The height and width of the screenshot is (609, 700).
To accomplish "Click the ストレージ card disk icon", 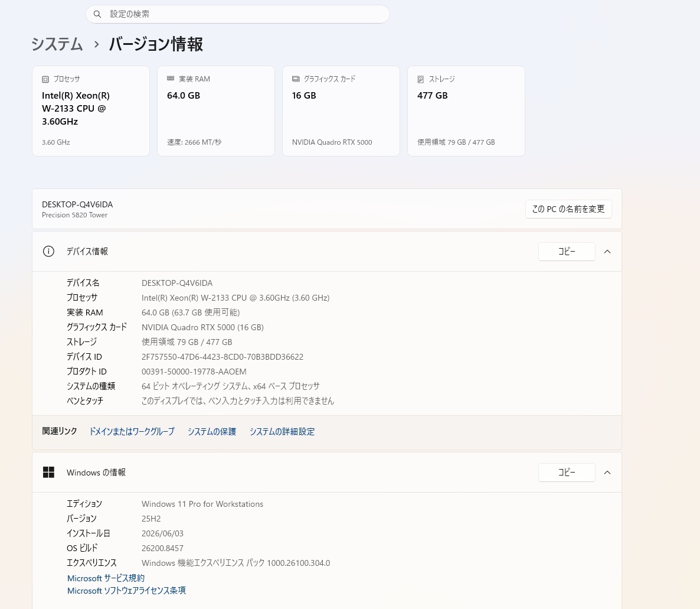I will (x=421, y=80).
